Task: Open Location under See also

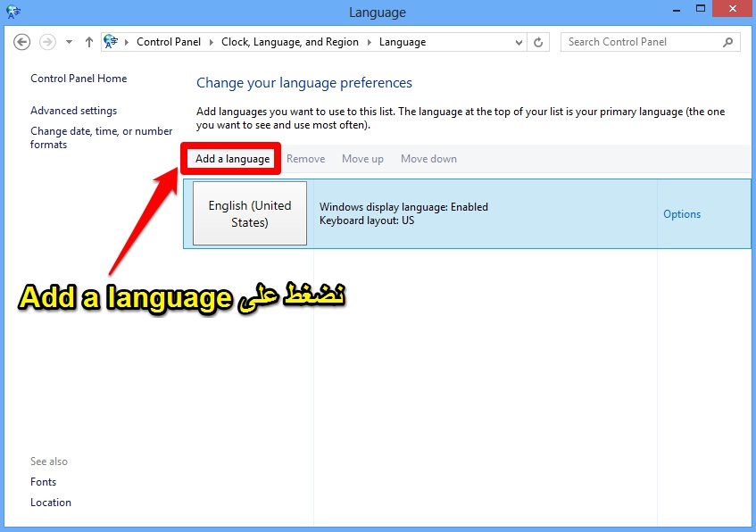Action: tap(51, 502)
